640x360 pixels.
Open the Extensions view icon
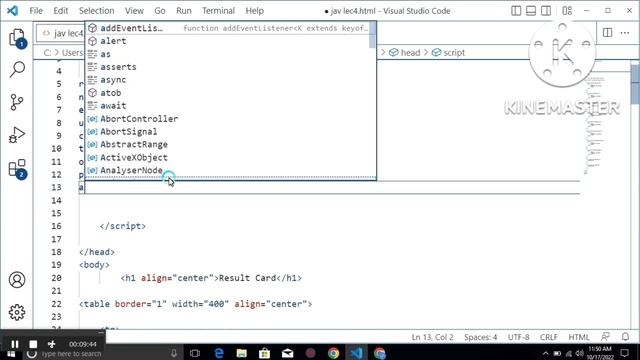click(17, 168)
